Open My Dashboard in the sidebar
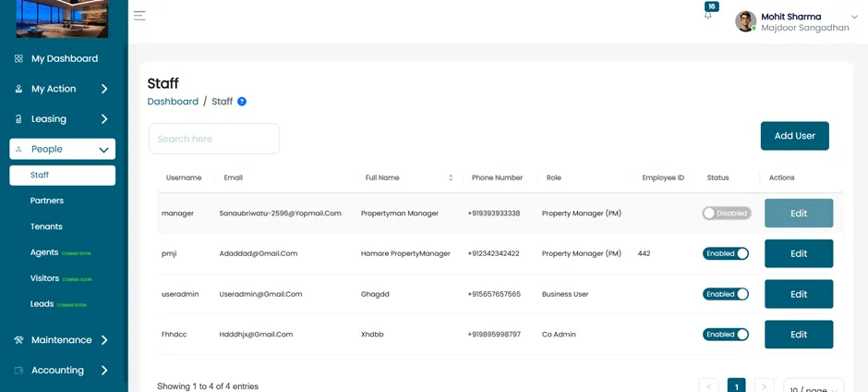The width and height of the screenshot is (868, 392). [65, 58]
